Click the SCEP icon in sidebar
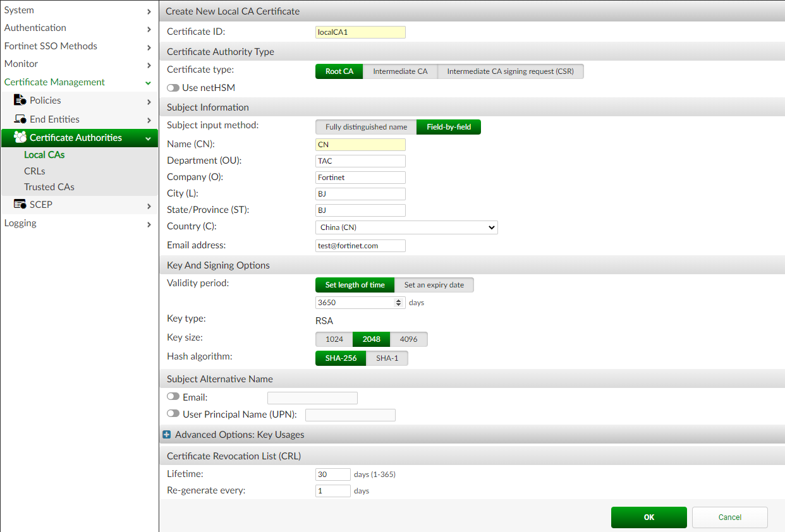This screenshot has width=785, height=532. (x=20, y=205)
